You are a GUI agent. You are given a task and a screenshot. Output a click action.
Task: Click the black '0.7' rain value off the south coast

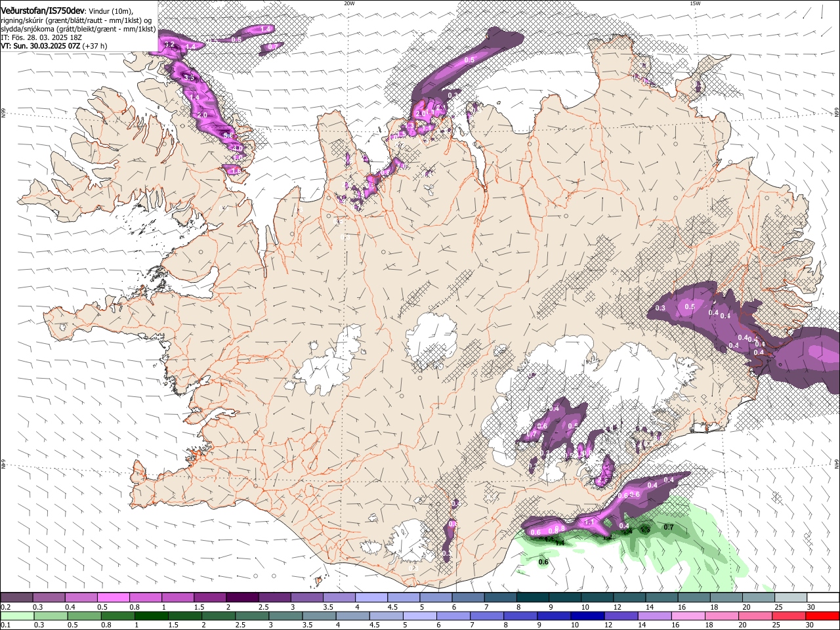pos(669,528)
